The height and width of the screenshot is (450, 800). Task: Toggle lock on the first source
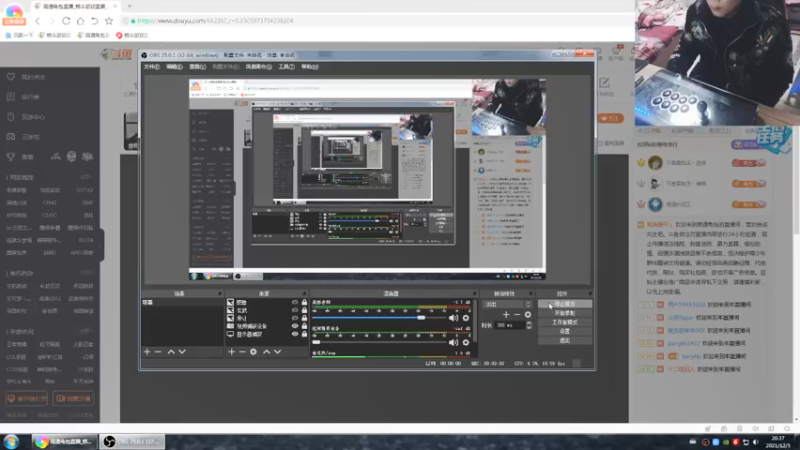coord(305,303)
